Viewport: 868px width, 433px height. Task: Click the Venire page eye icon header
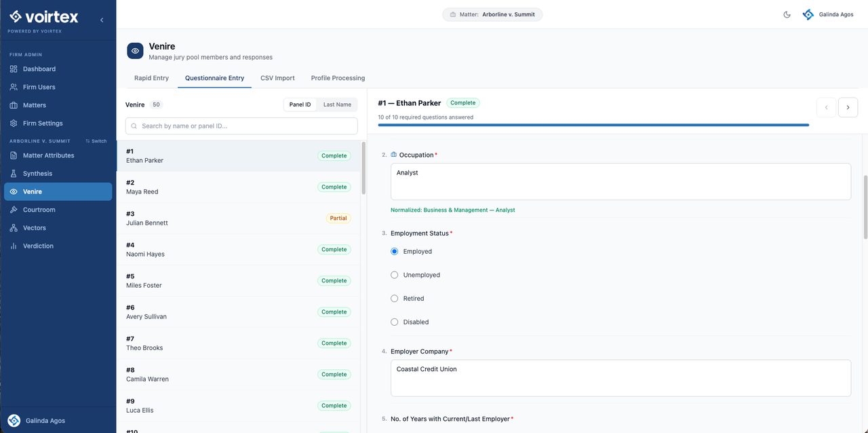coord(135,51)
